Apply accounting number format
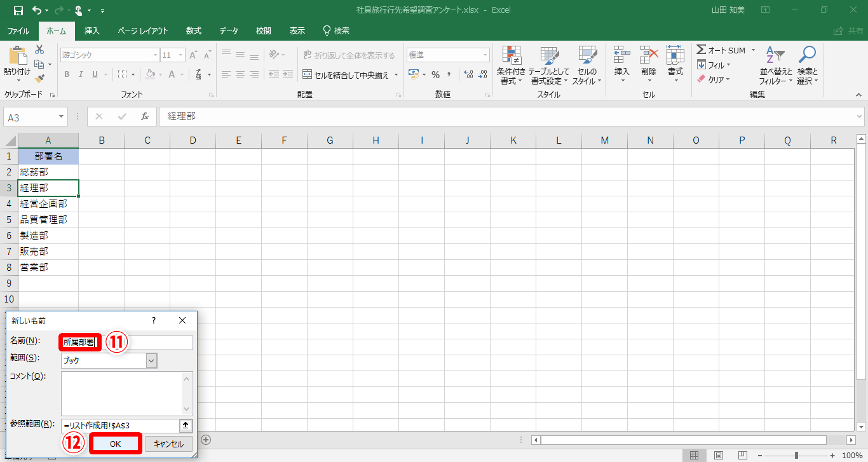Screen dimensions: 868x462 tap(414, 74)
